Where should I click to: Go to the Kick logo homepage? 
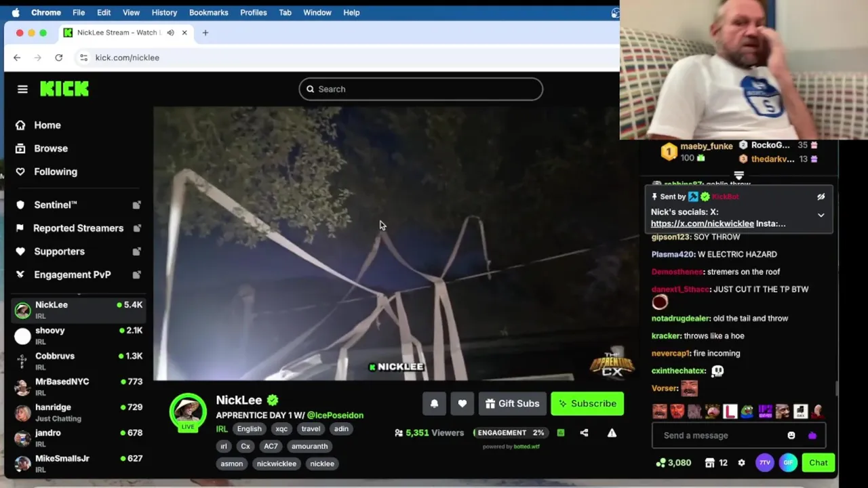point(64,89)
